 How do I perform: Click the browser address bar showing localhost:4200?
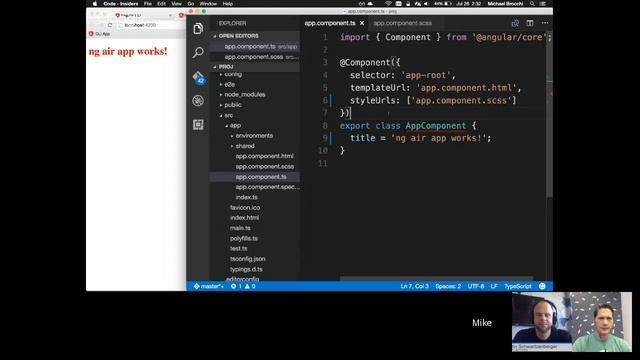coord(150,25)
